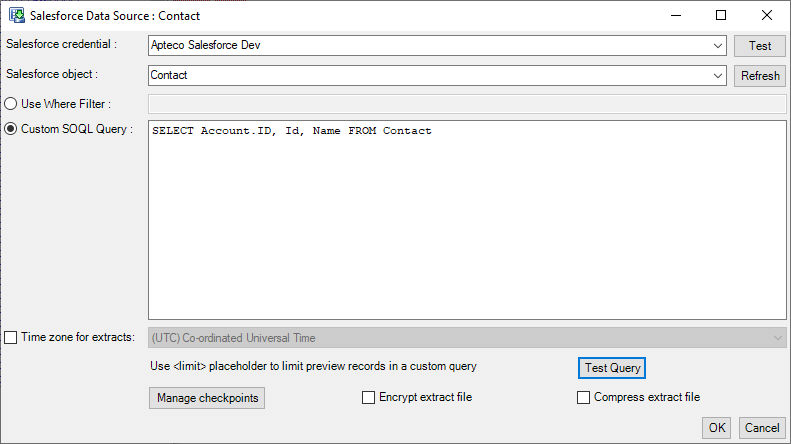Minimize the Salesforce Data Source window
791x444 pixels.
click(x=676, y=15)
